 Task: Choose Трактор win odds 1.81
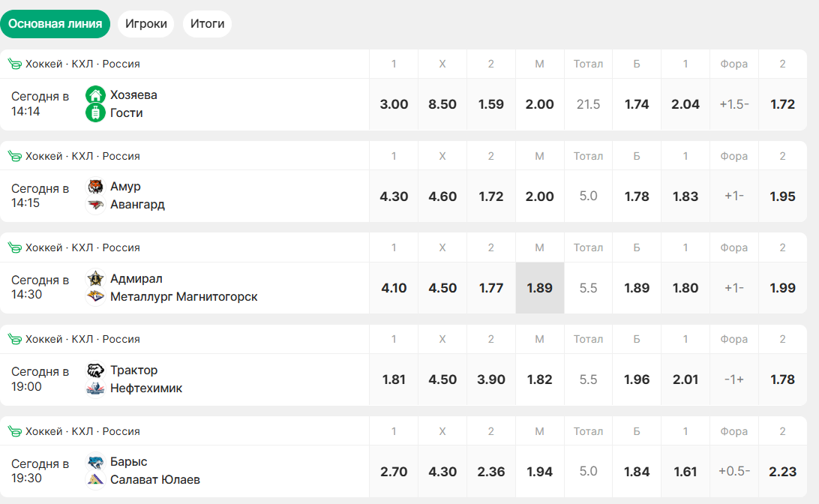(394, 379)
